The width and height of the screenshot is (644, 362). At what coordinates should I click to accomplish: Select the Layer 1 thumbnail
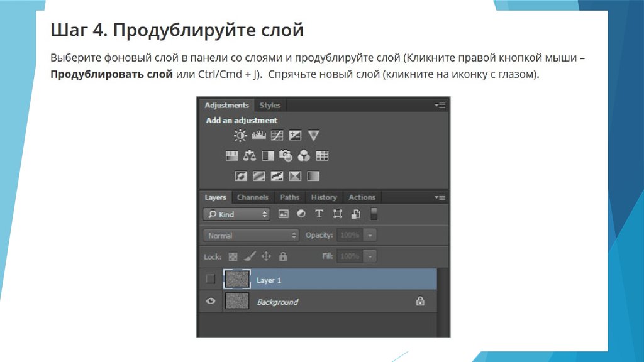click(x=237, y=279)
